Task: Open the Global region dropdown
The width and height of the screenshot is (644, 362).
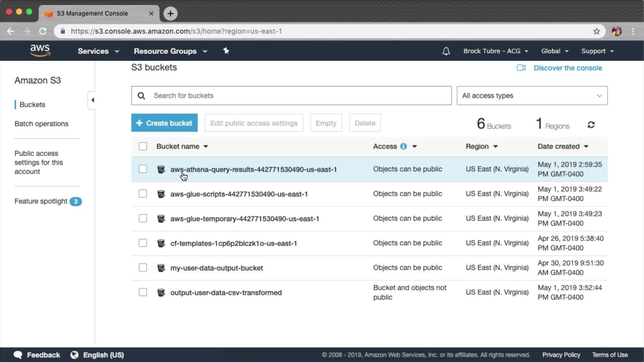Action: click(x=554, y=51)
